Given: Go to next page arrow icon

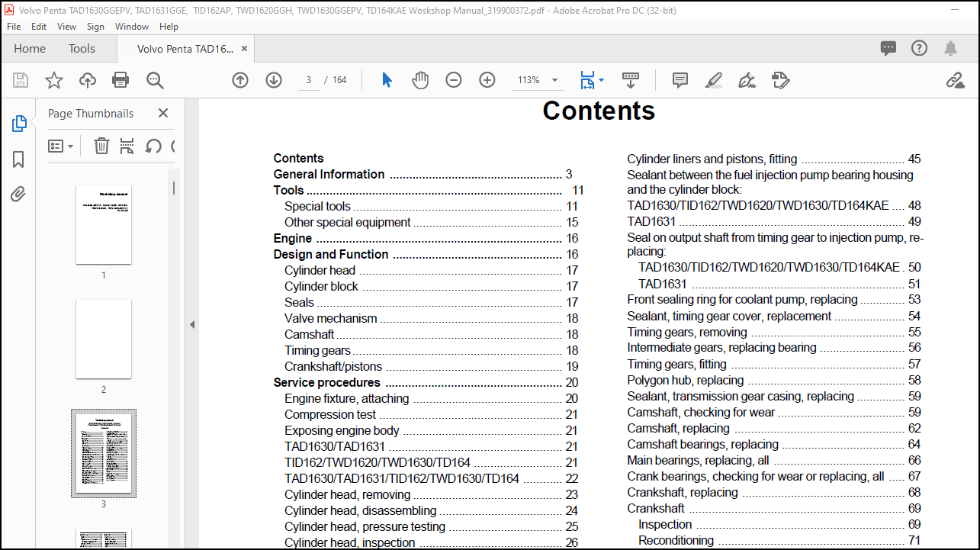Looking at the screenshot, I should (x=274, y=80).
